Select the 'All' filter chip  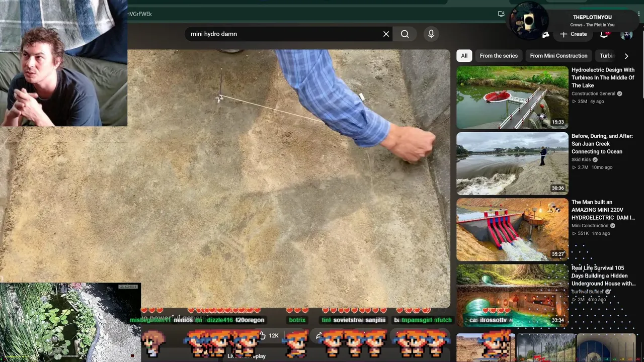pos(464,56)
